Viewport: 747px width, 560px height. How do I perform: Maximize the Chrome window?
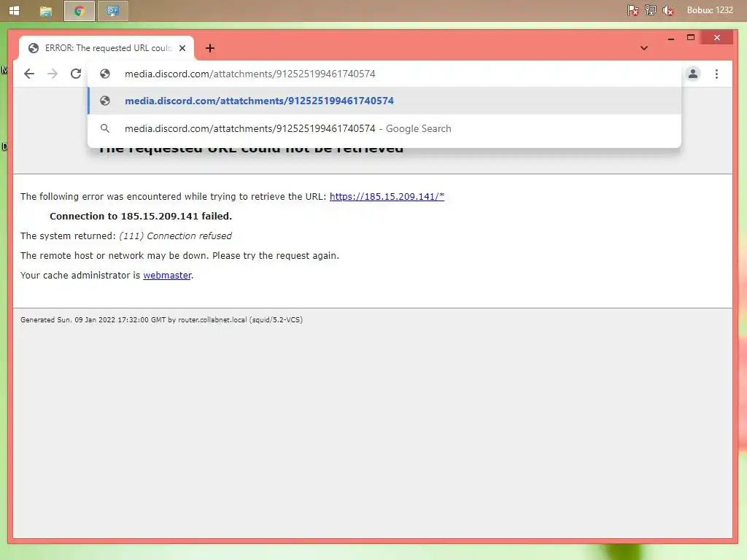tap(690, 38)
